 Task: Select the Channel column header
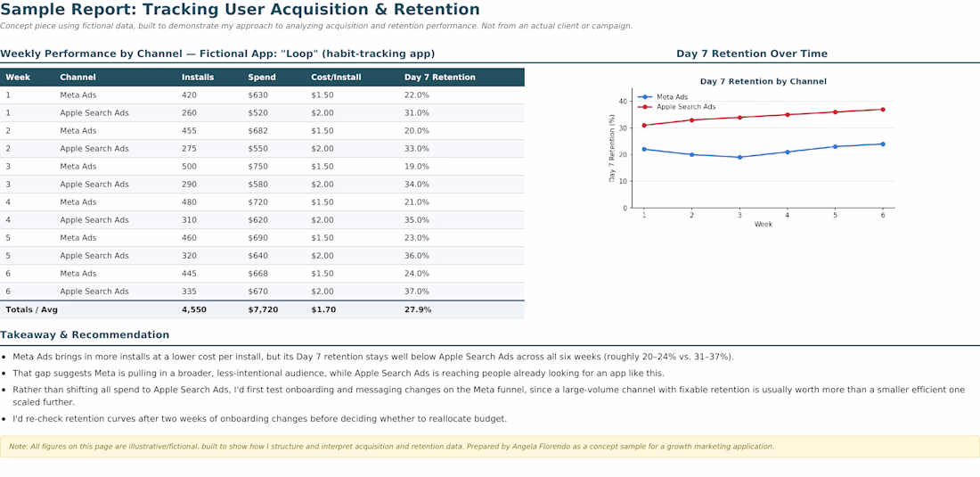[78, 78]
